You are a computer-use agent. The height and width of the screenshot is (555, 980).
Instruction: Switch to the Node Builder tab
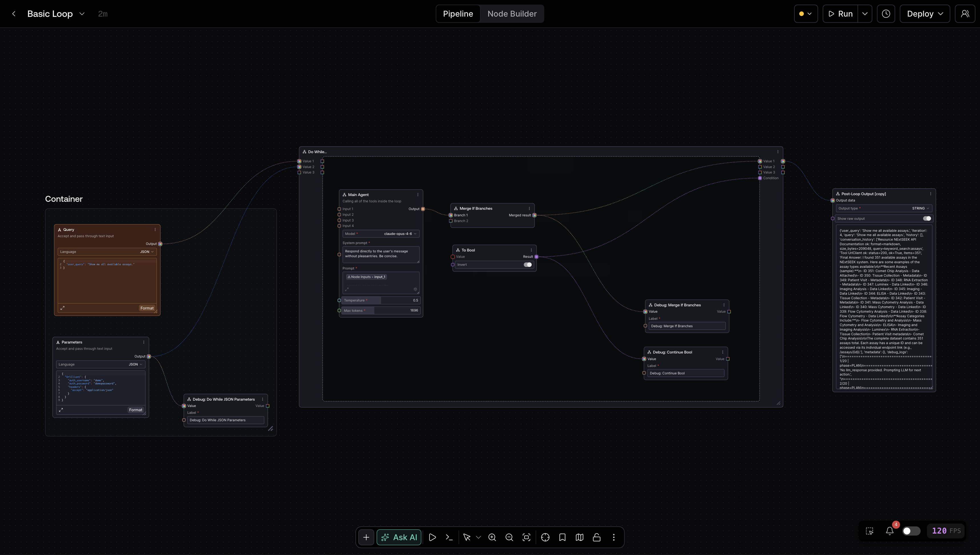click(512, 14)
